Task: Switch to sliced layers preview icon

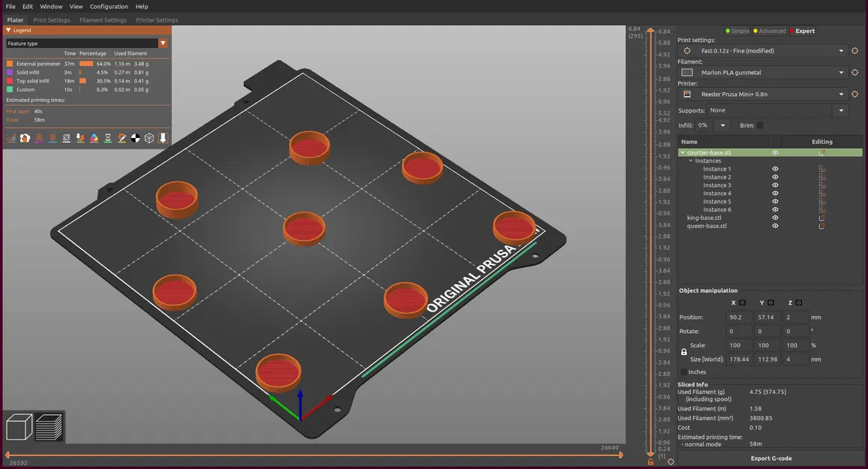Action: coord(49,427)
